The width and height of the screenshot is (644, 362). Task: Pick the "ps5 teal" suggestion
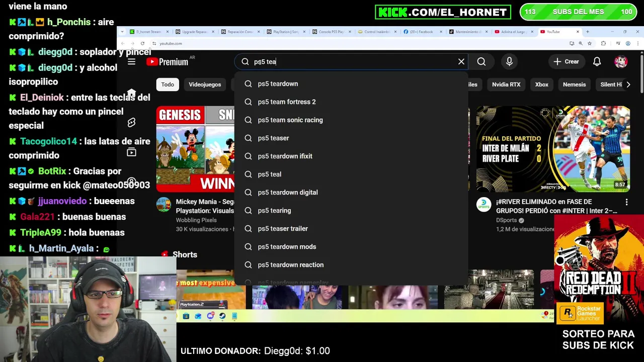pos(351,174)
